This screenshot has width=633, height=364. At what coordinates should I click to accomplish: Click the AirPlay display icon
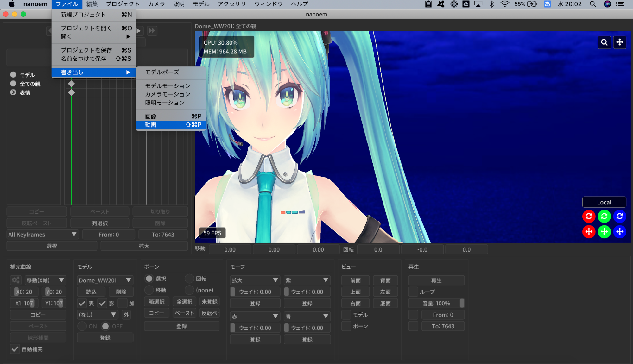[x=478, y=4]
